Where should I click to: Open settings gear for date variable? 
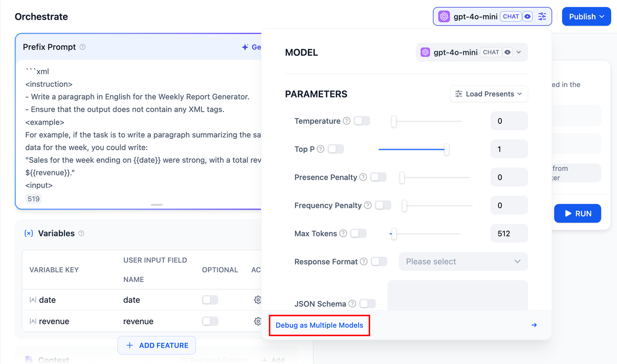pos(257,300)
